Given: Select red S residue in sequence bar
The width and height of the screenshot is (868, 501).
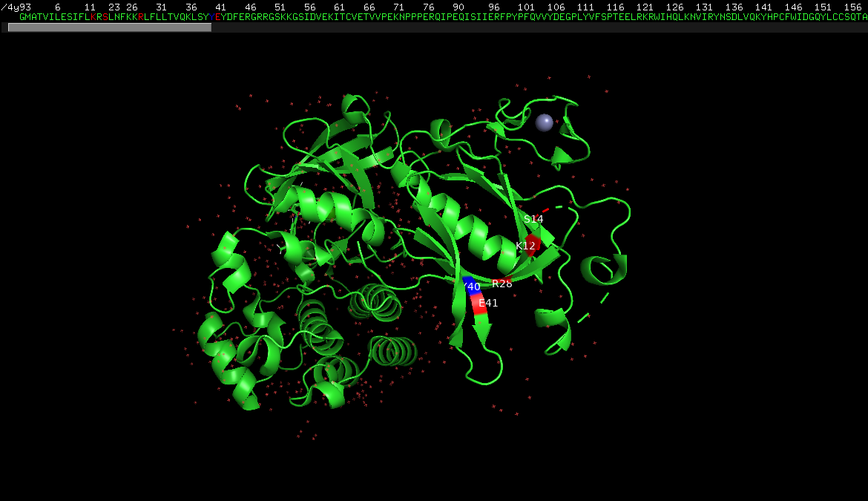Looking at the screenshot, I should pyautogui.click(x=105, y=17).
